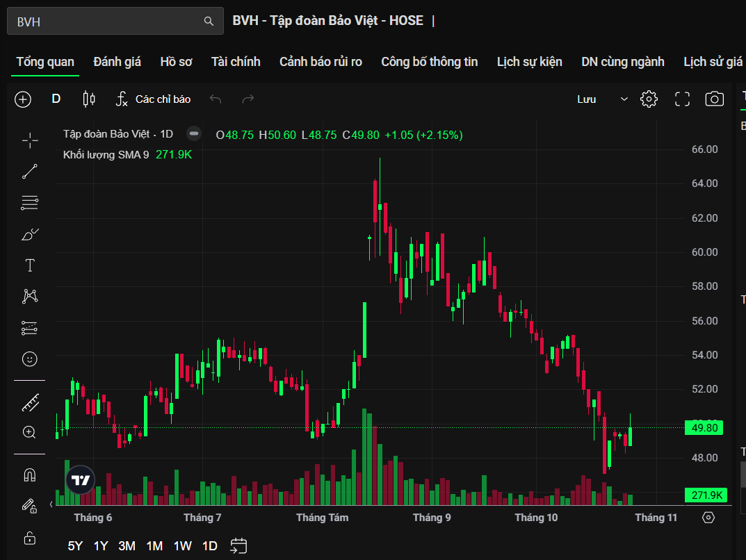Open Các chỉ báo indicators button
The height and width of the screenshot is (560, 746).
coord(153,99)
